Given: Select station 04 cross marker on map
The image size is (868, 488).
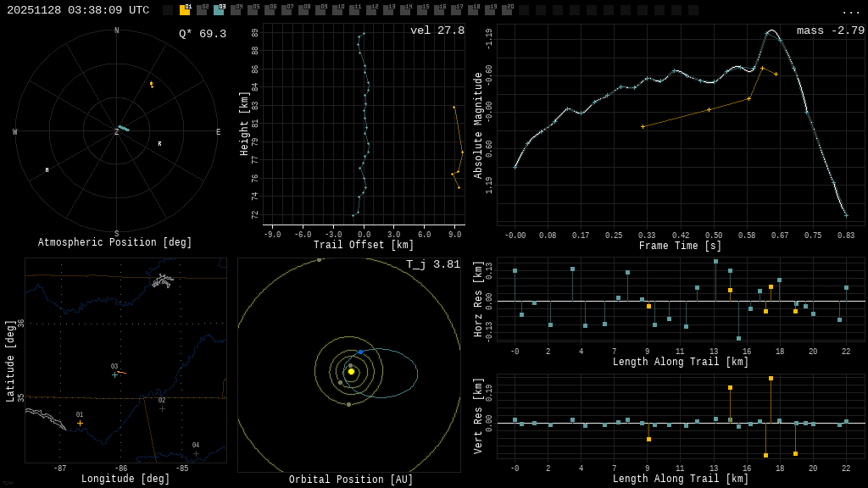Looking at the screenshot, I should click(196, 453).
